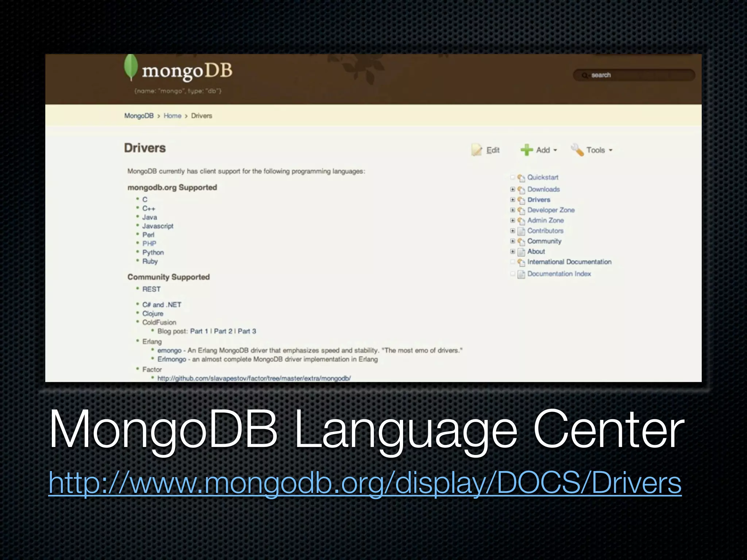Click the Erlmongo driver link

171,359
